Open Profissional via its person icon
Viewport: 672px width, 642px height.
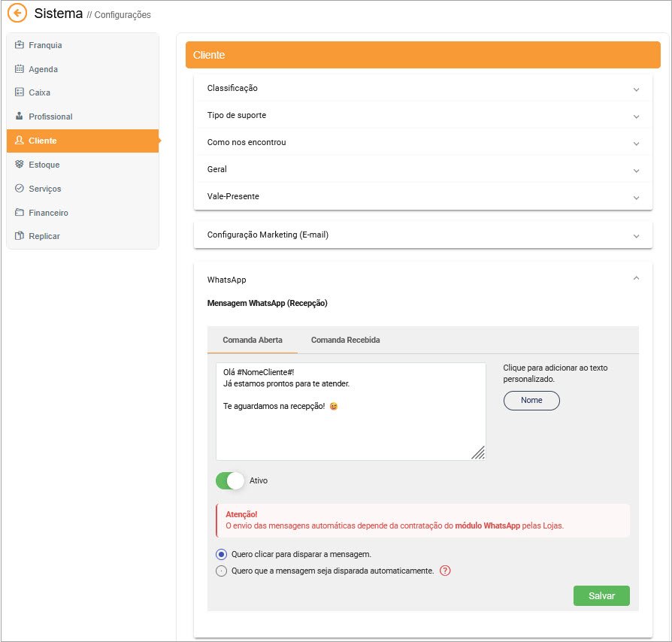click(20, 116)
